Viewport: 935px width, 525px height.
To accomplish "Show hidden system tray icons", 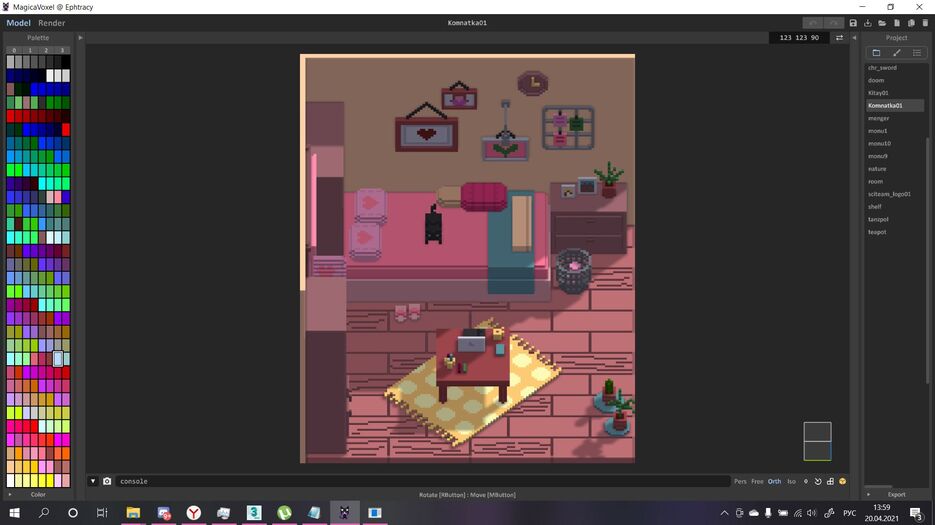I will point(724,513).
